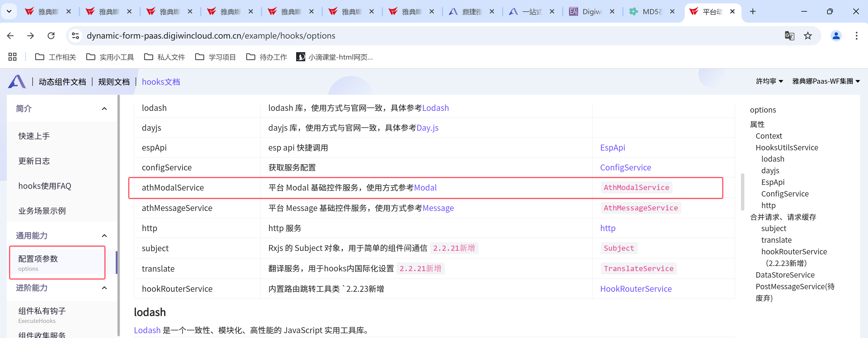Jump to Context in the page outline
The width and height of the screenshot is (868, 338).
tap(769, 136)
